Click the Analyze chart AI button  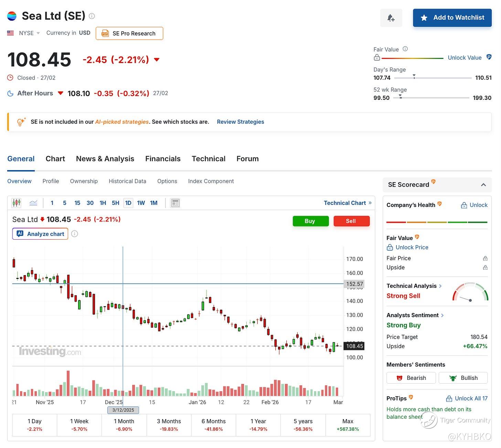[40, 234]
